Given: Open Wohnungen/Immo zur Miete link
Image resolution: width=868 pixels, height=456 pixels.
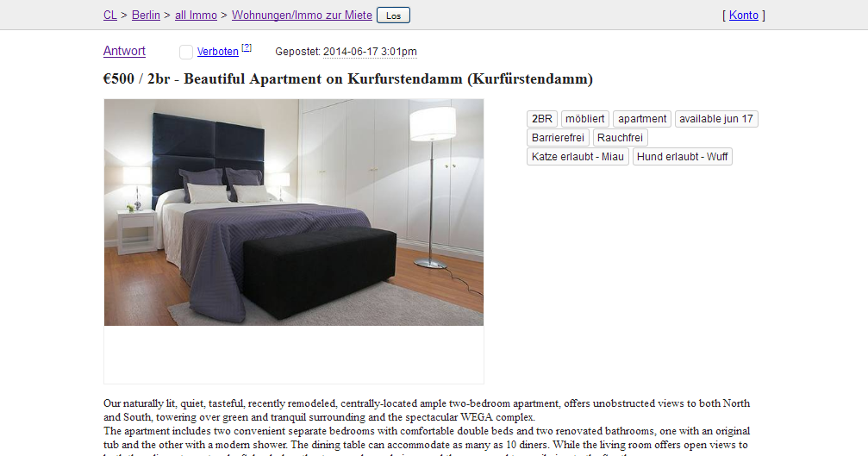Looking at the screenshot, I should pyautogui.click(x=302, y=16).
